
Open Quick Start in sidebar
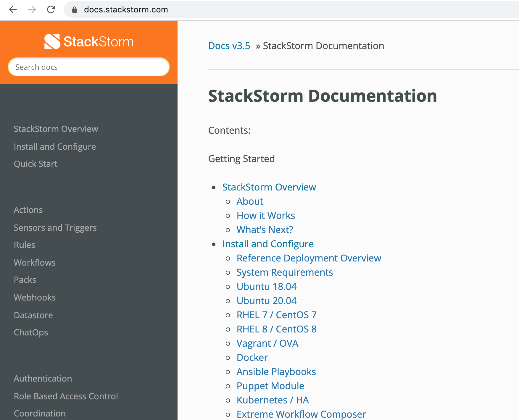click(36, 164)
